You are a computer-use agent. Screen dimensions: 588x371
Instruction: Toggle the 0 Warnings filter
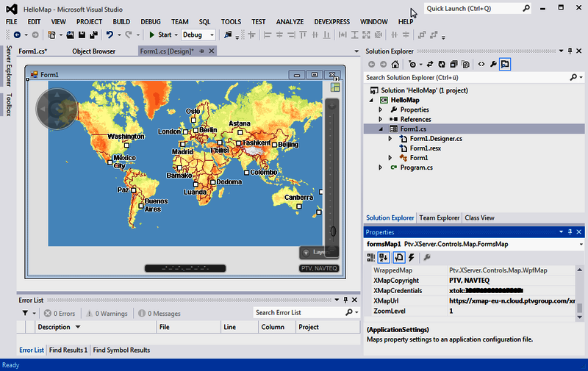coord(107,314)
